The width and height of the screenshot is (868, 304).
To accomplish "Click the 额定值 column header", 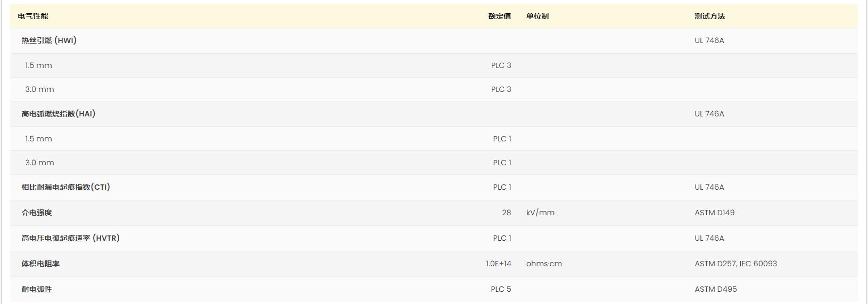I will (499, 16).
